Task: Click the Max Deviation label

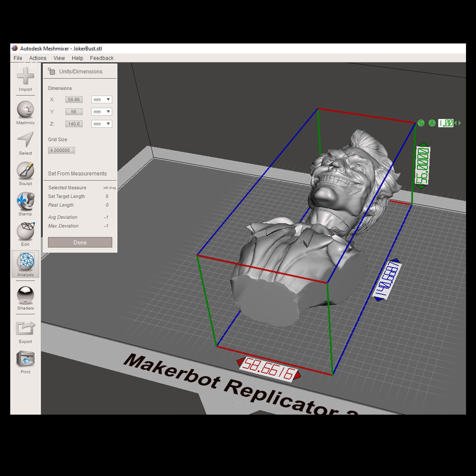Action: (x=63, y=226)
